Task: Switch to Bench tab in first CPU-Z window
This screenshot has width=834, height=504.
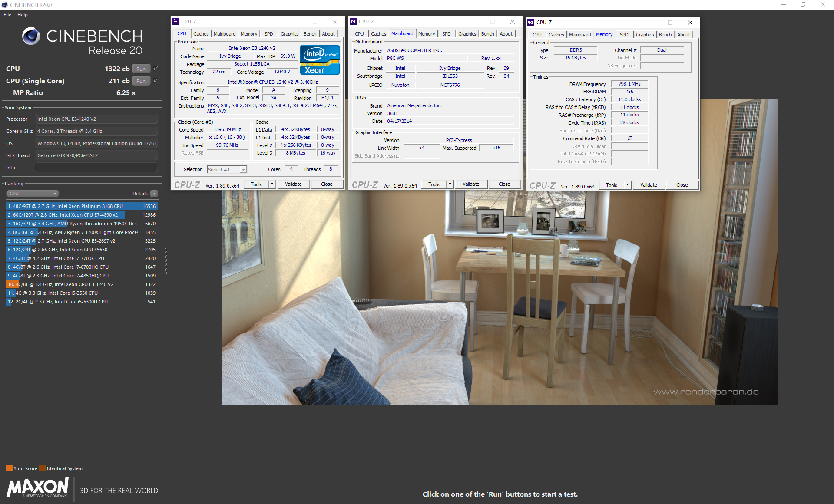Action: pyautogui.click(x=310, y=34)
